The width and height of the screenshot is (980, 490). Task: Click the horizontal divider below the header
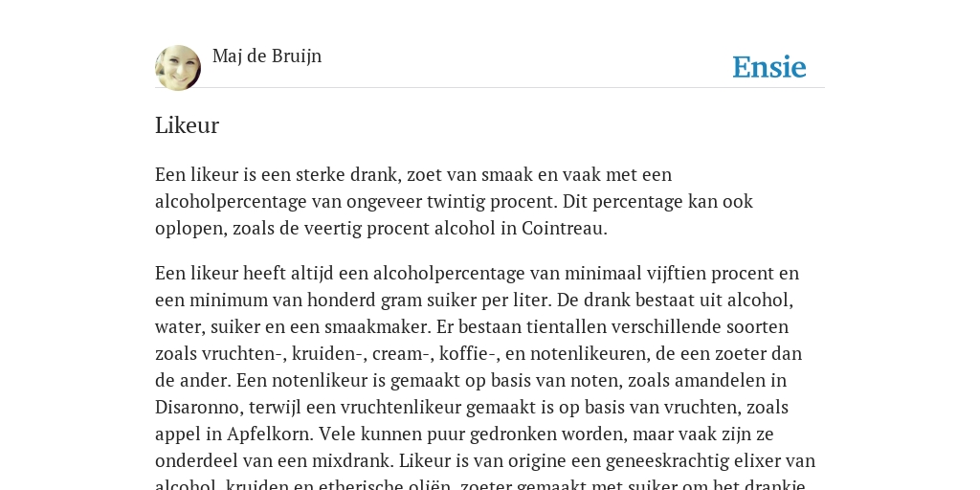490,87
